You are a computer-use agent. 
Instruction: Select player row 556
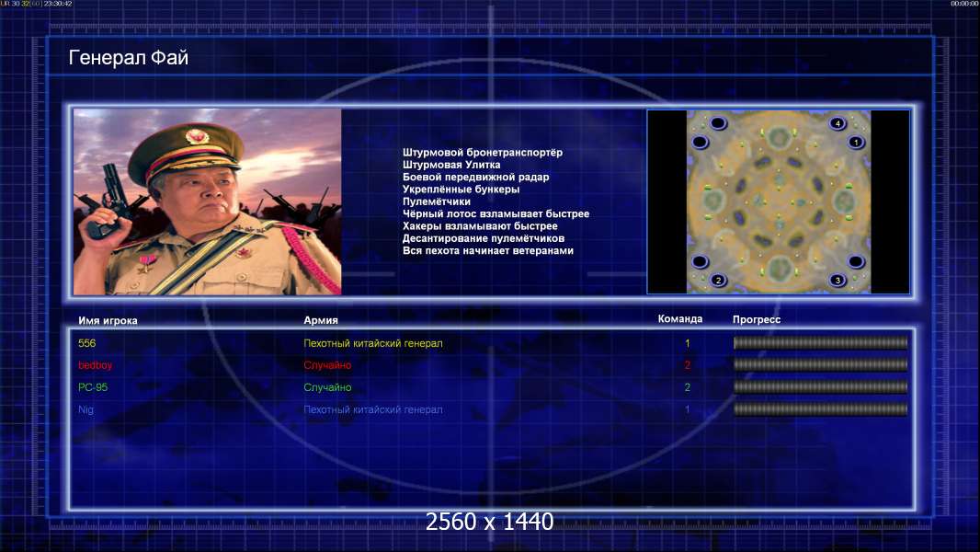pyautogui.click(x=493, y=343)
